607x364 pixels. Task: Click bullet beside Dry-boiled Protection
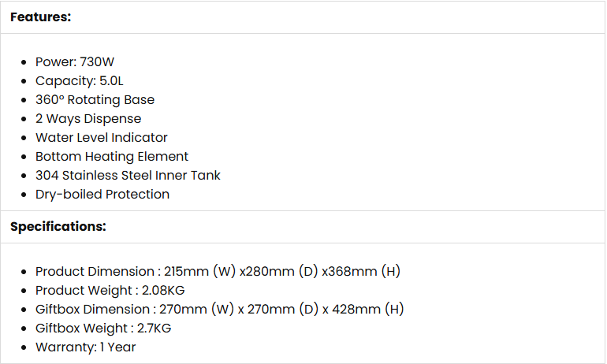click(26, 195)
